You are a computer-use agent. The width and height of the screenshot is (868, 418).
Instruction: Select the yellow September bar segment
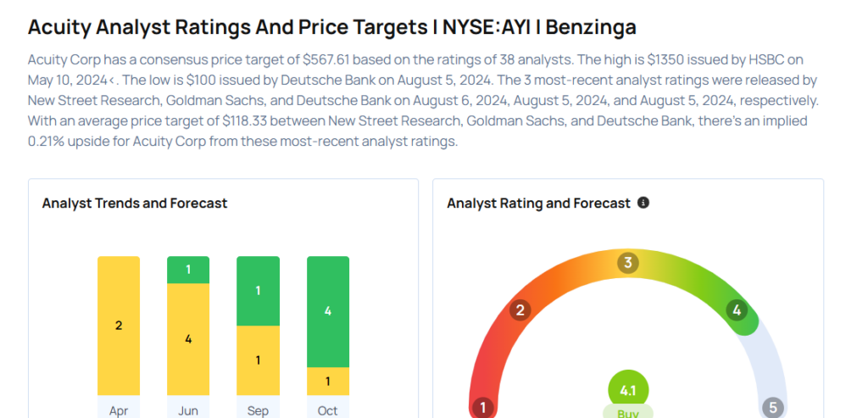click(x=258, y=360)
